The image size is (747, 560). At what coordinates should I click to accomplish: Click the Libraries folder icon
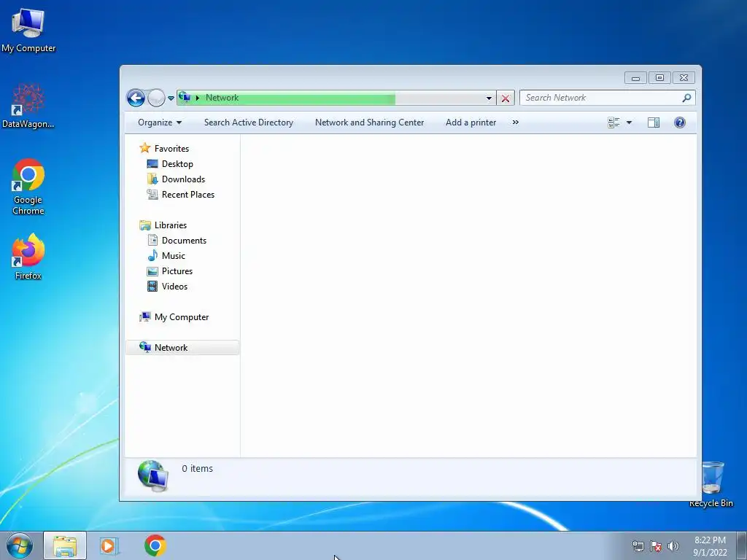(x=145, y=225)
